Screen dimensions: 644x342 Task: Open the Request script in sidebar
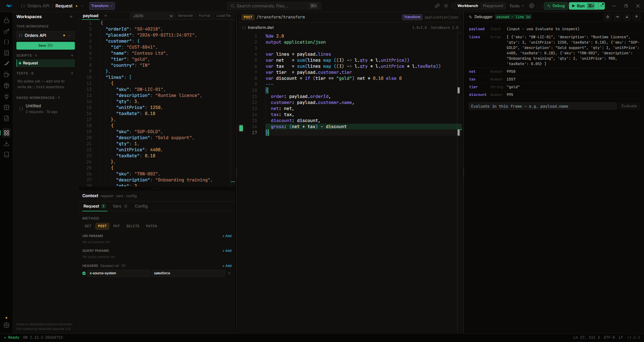pyautogui.click(x=46, y=63)
